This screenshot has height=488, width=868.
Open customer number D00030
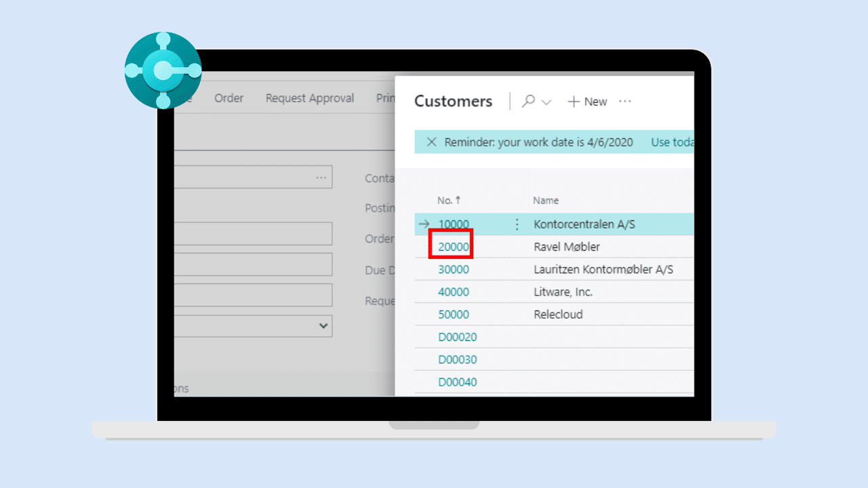pyautogui.click(x=458, y=359)
